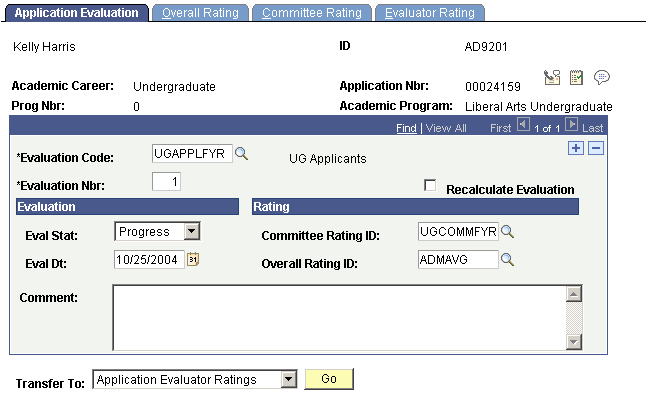The width and height of the screenshot is (646, 396).
Task: Select the applicant name Kelly Harris
Action: (x=44, y=47)
